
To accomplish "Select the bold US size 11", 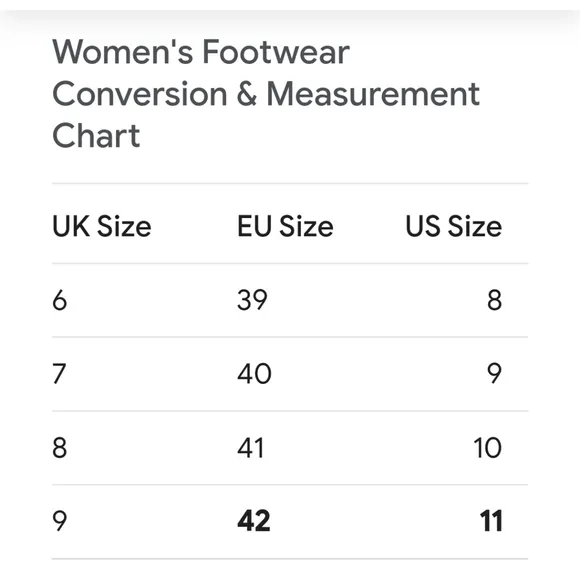I will 491,521.
